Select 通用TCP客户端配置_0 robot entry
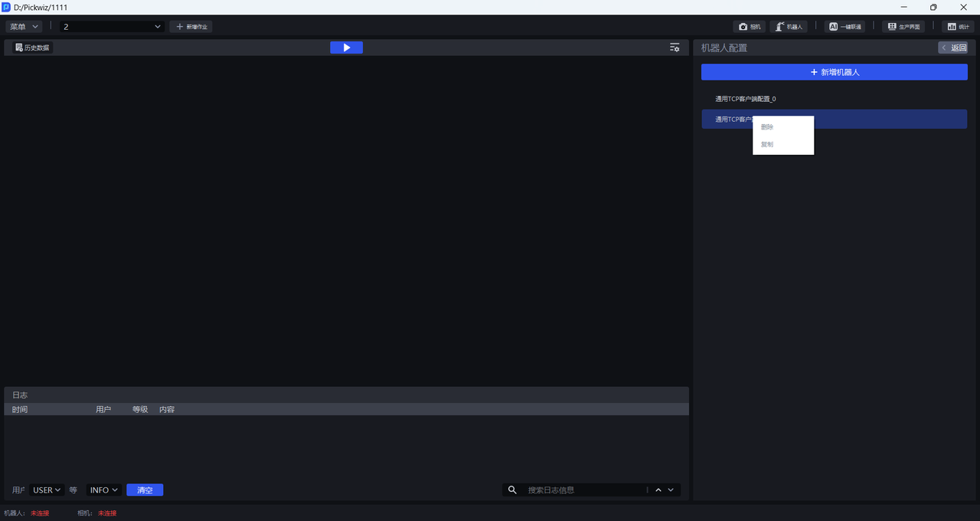Image resolution: width=980 pixels, height=521 pixels. (745, 99)
